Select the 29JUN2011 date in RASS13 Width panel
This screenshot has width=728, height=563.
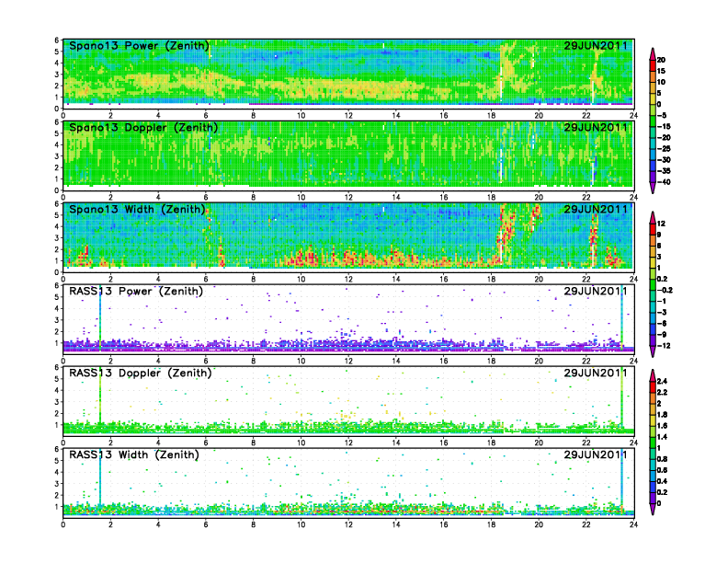pyautogui.click(x=596, y=454)
